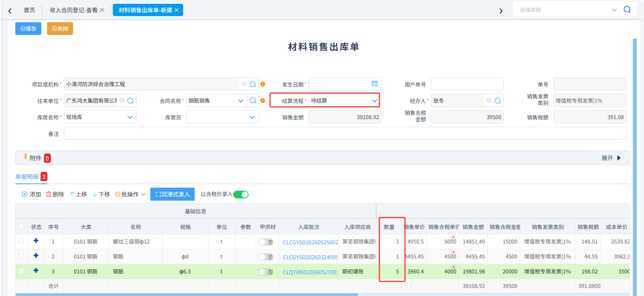Image resolution: width=644 pixels, height=296 pixels.
Task: Check the header select-all checkbox
Action: [x=21, y=226]
